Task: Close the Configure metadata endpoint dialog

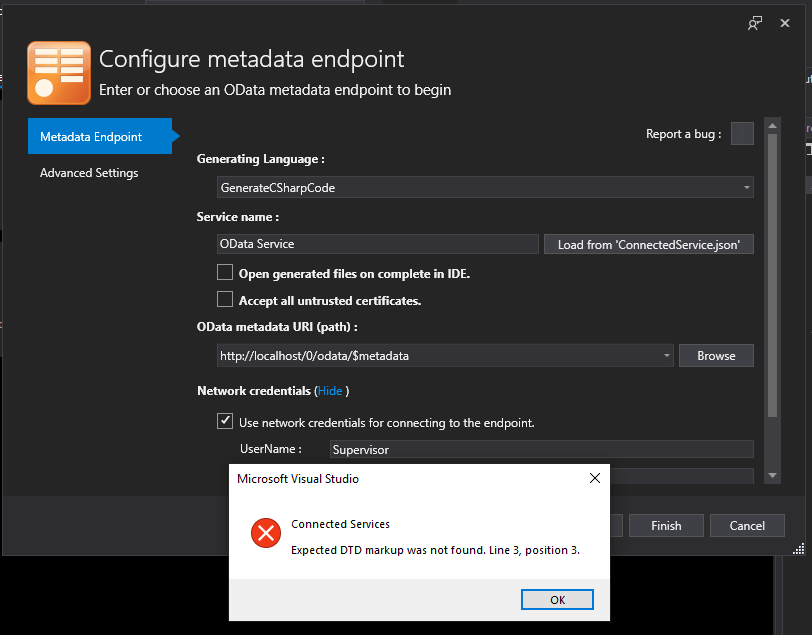Action: [785, 23]
